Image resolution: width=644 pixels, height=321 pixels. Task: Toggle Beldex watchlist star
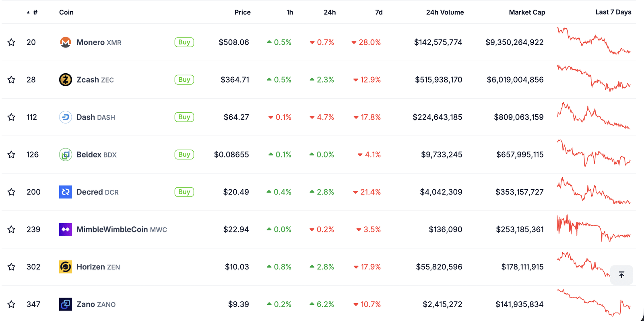tap(11, 154)
